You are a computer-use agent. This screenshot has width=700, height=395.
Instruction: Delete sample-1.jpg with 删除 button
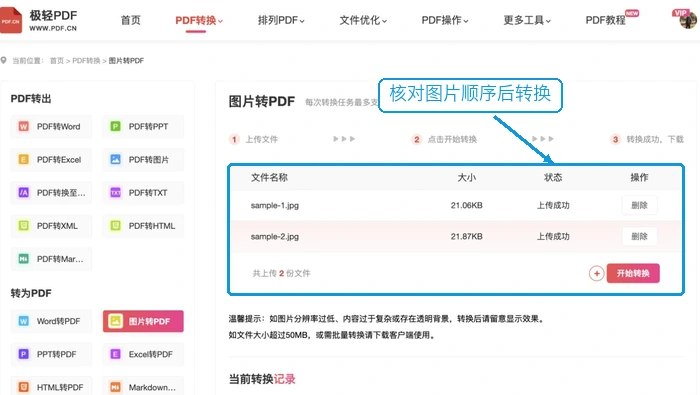pyautogui.click(x=639, y=205)
